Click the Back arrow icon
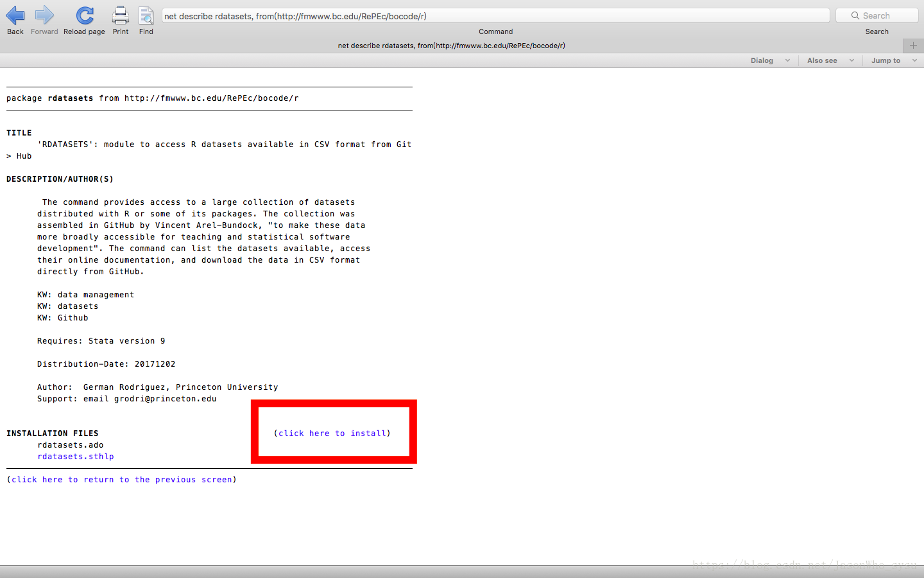Image resolution: width=924 pixels, height=578 pixels. pos(15,15)
